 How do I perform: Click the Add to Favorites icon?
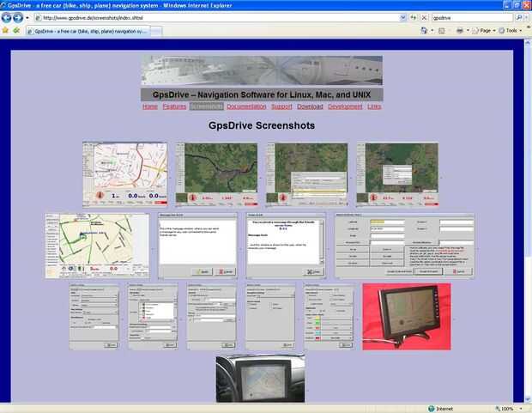[16, 31]
